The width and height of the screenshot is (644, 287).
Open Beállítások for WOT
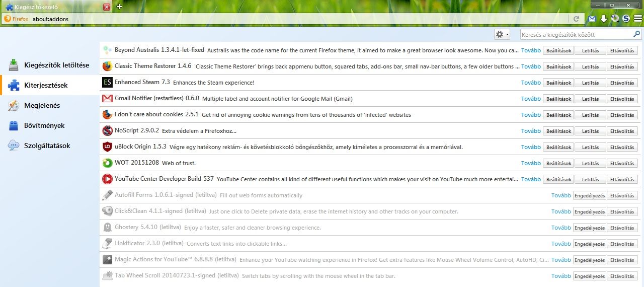558,164
